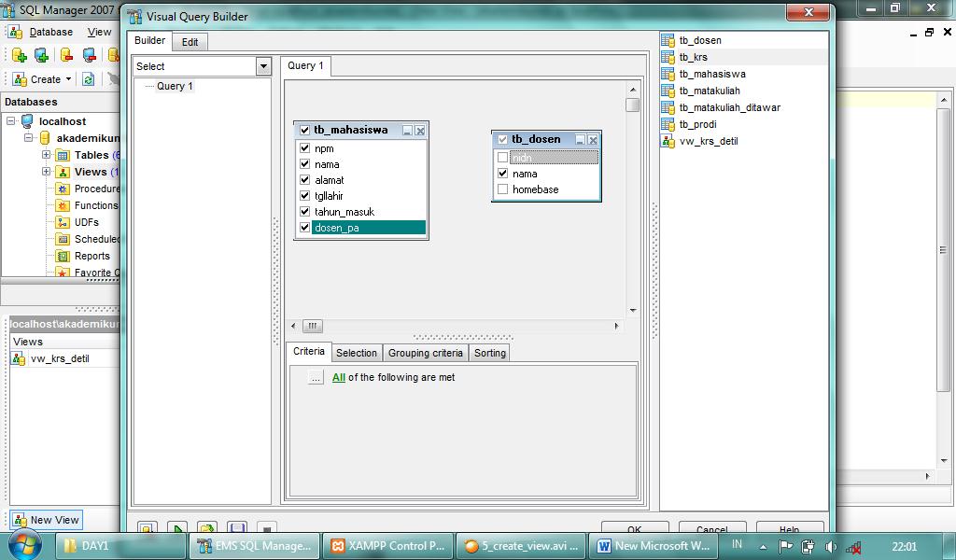The image size is (956, 560).
Task: Click the Functions folder icon
Action: point(63,205)
